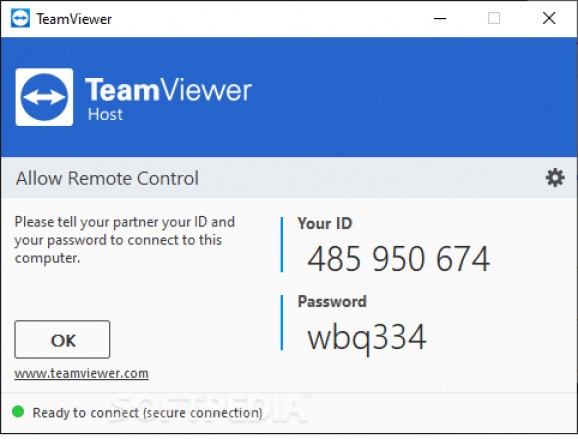This screenshot has width=578, height=439.
Task: Select the password wbq334
Action: [x=367, y=338]
